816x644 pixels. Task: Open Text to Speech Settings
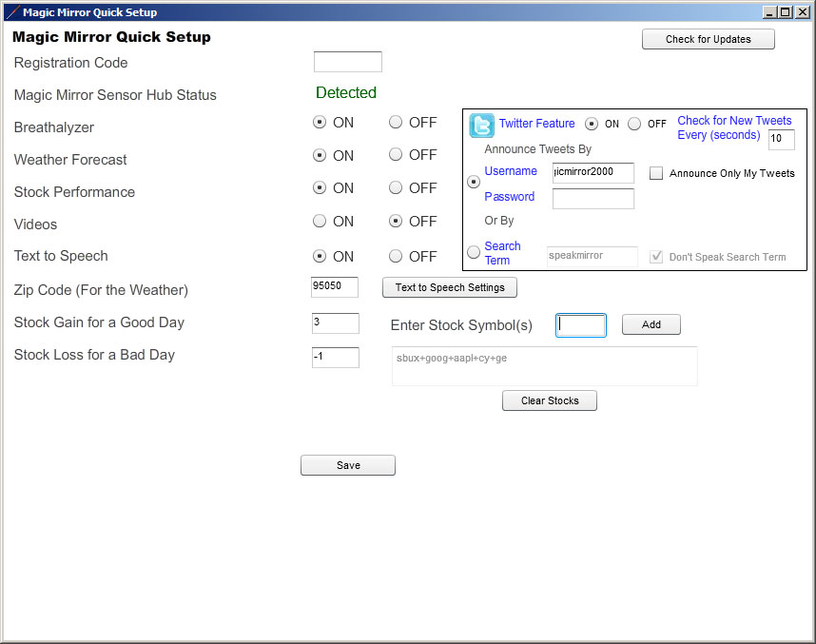click(x=450, y=287)
